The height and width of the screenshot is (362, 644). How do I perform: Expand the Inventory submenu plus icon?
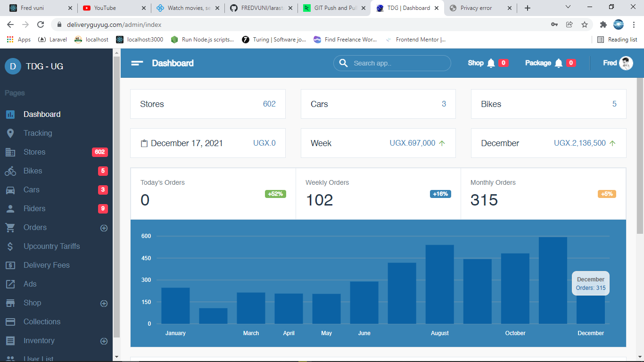pos(104,341)
